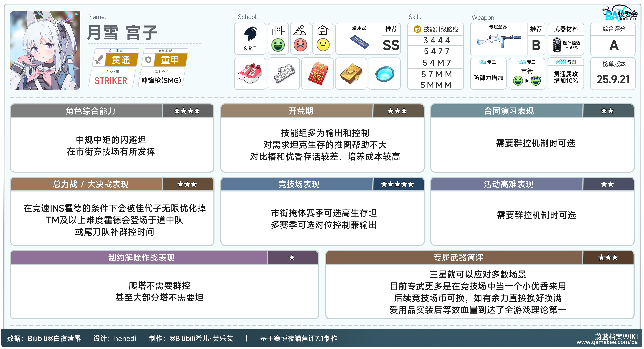Click the spring weapon material icon

click(557, 44)
